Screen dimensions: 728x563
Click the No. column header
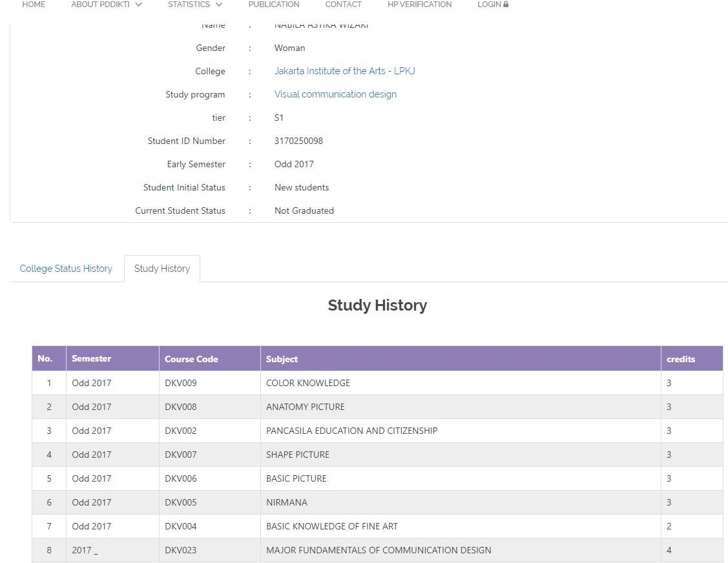tap(49, 358)
